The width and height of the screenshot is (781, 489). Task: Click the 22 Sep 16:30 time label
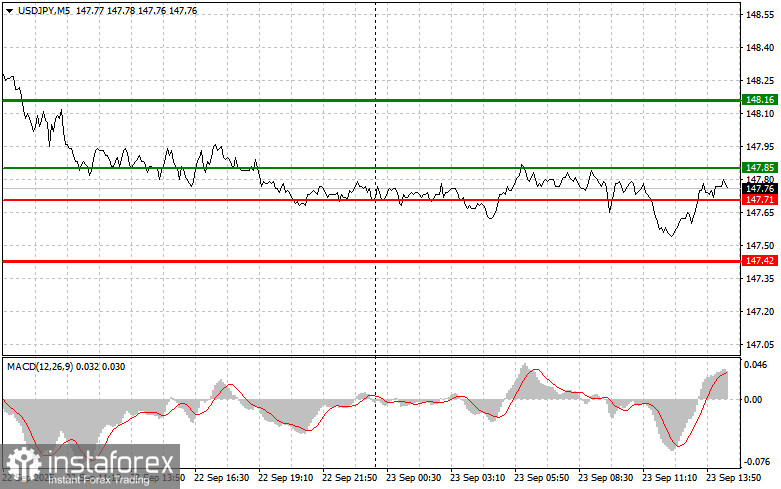[221, 478]
